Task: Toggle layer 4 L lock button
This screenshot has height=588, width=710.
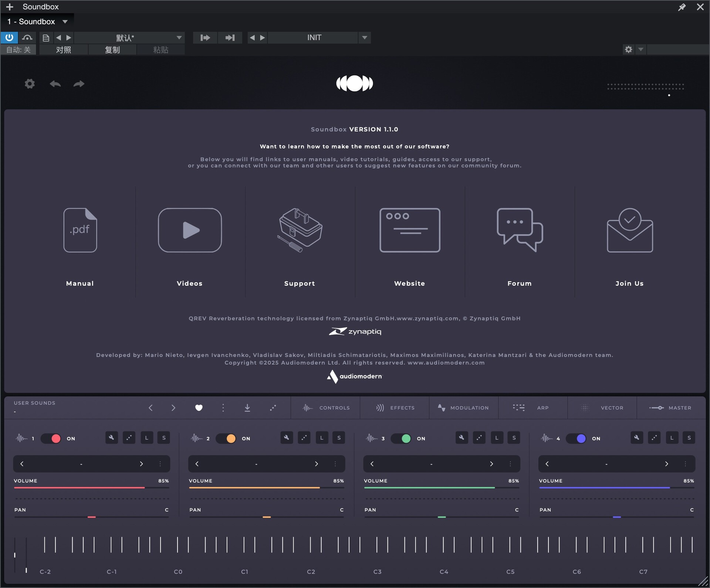Action: [672, 438]
